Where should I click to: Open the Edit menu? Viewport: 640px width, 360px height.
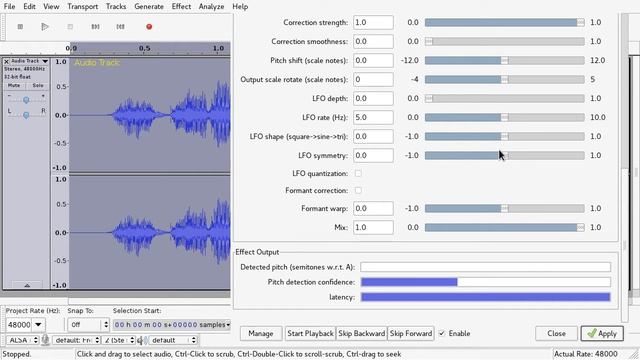point(29,7)
